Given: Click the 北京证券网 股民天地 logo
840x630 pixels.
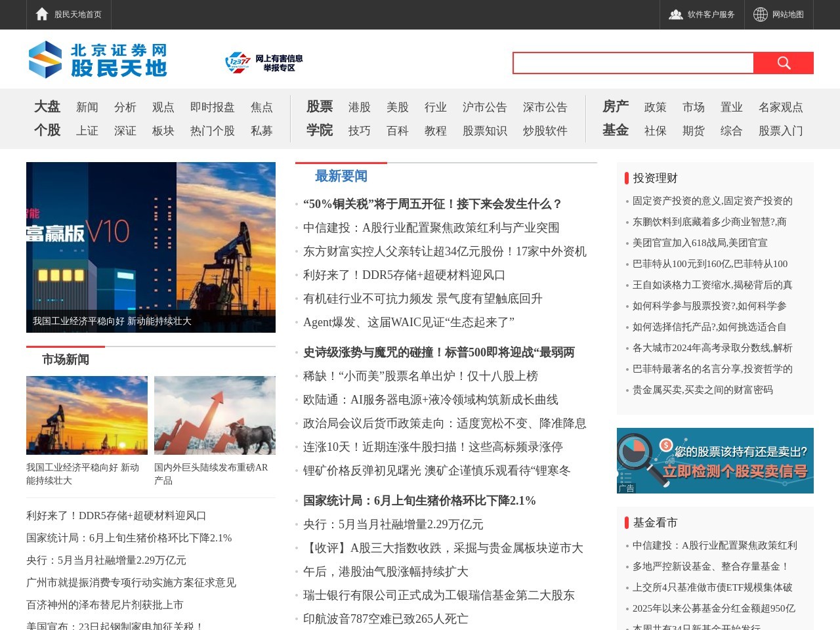Looking at the screenshot, I should [98, 60].
